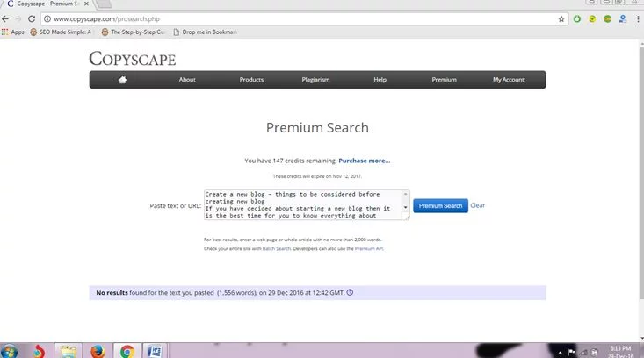Open the Premium API link
This screenshot has width=644, height=358.
369,249
